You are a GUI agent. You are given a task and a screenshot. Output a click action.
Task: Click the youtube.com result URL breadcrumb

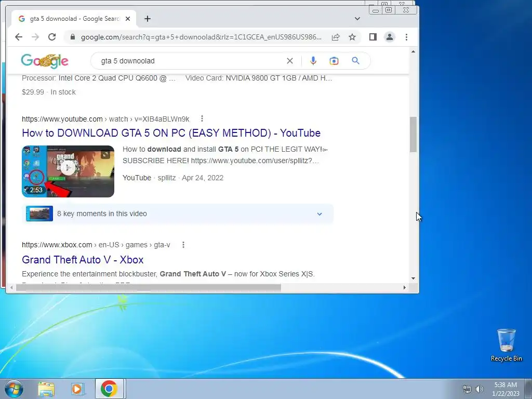(105, 119)
